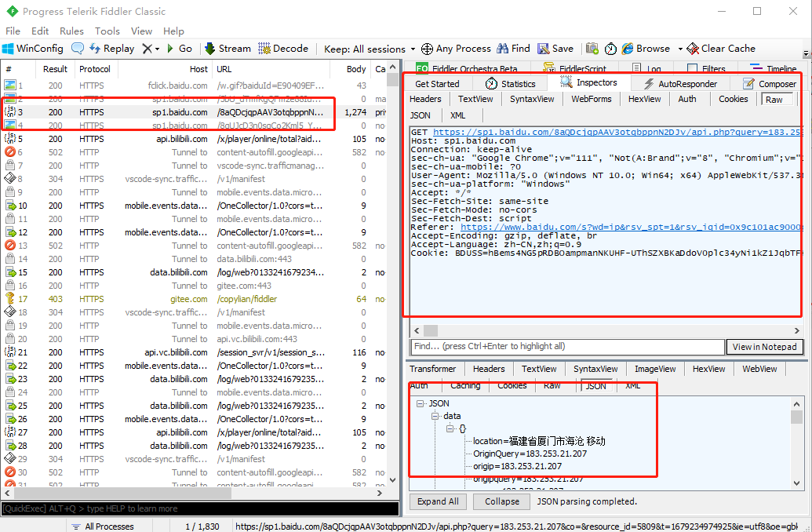
Task: Click the blocked icon of session 13
Action: 9,246
